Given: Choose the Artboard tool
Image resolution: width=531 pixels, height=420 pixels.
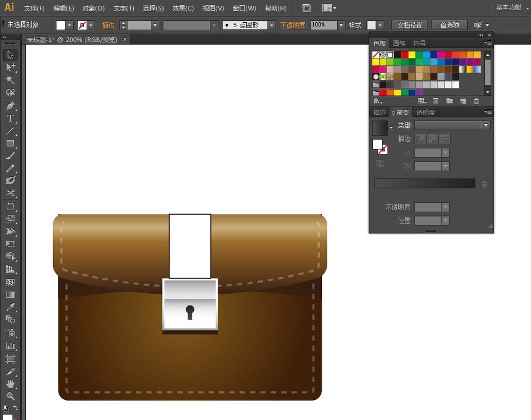Looking at the screenshot, I should (10, 359).
